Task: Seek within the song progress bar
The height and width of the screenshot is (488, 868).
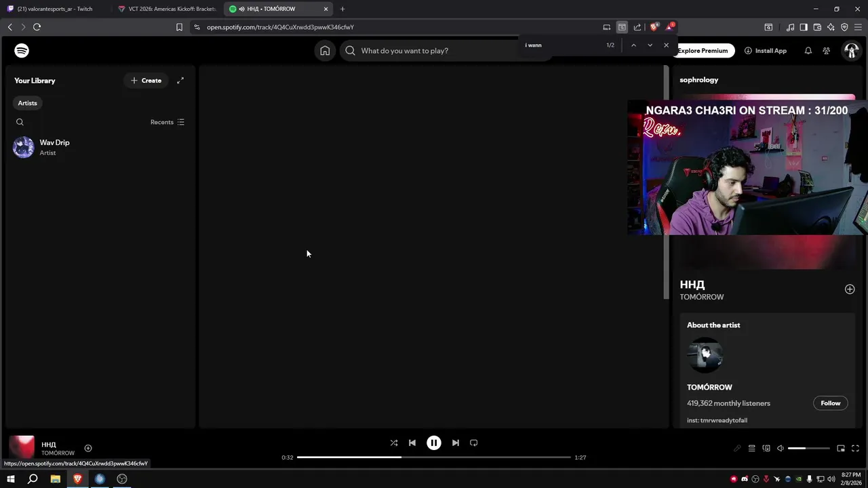Action: pos(434,457)
